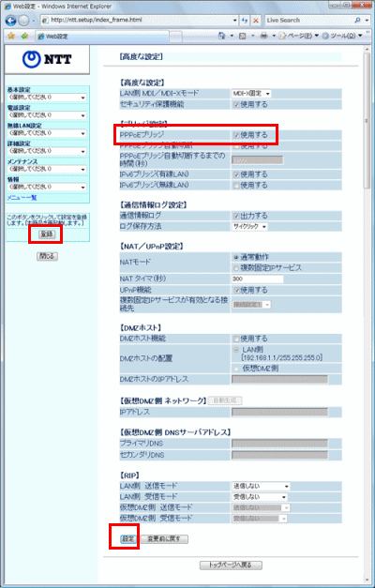Click the Refresh icon beside address bar

coord(245,21)
